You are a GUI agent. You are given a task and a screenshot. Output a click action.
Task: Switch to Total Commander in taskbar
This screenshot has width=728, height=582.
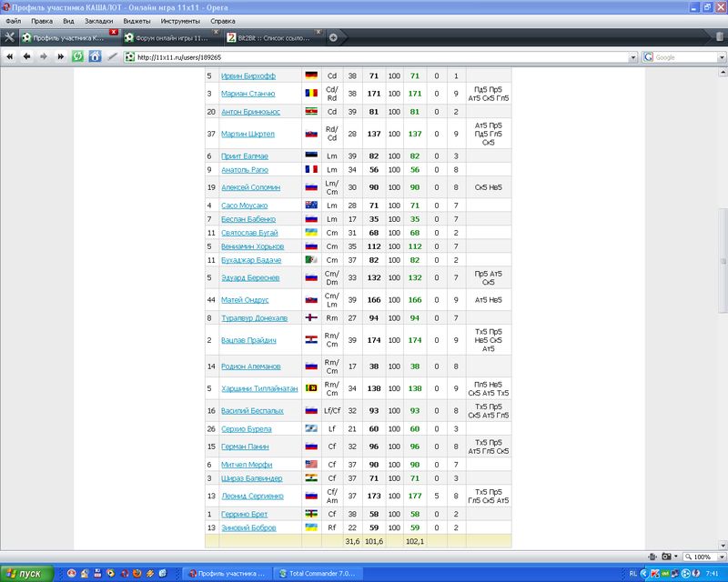coord(318,574)
